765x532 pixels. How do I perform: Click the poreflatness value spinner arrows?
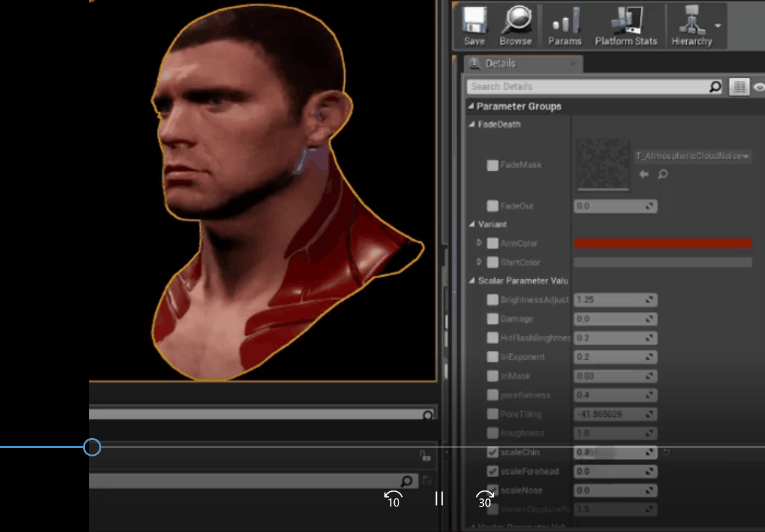coord(650,395)
